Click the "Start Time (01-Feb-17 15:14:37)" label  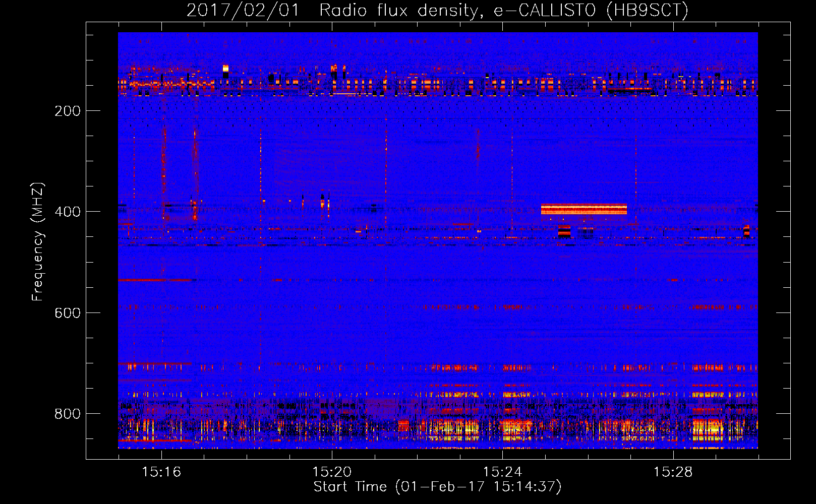tap(437, 487)
